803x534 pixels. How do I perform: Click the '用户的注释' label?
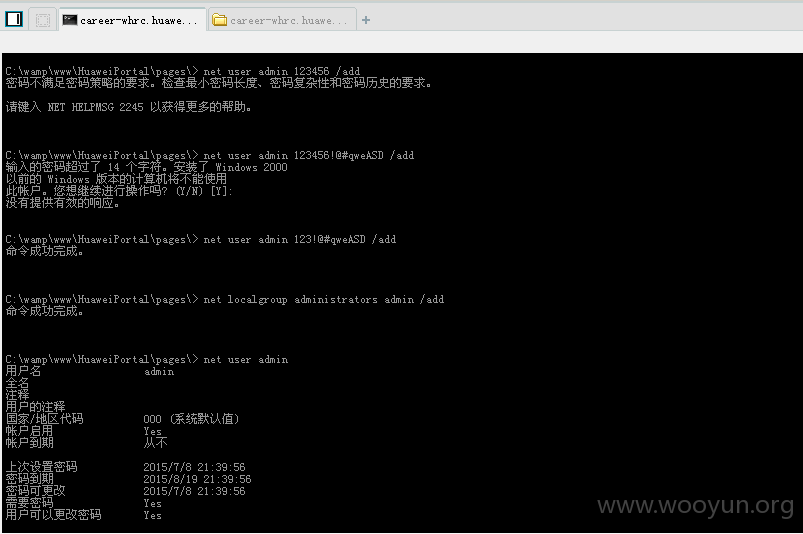click(x=35, y=407)
